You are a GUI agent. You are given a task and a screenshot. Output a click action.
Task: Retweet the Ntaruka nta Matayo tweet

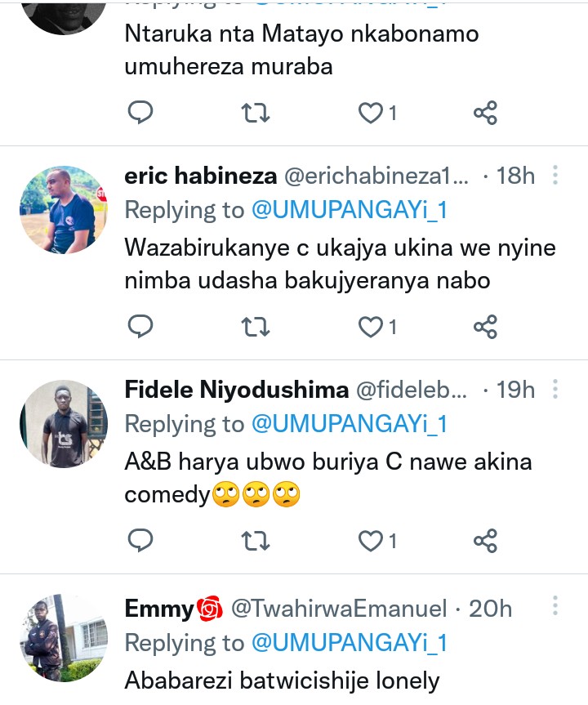tap(256, 113)
